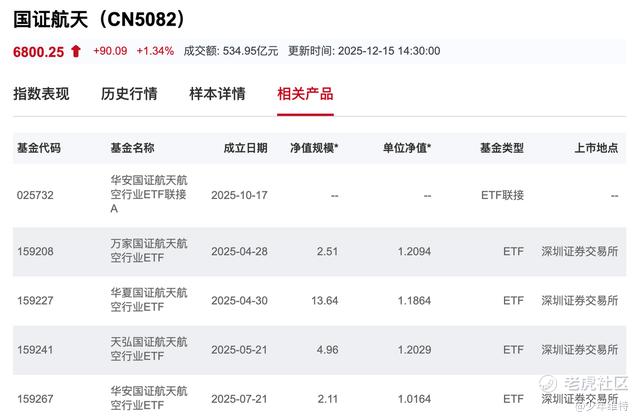This screenshot has height=420, width=640.
Task: Click the 相关产品 tab
Action: point(305,94)
